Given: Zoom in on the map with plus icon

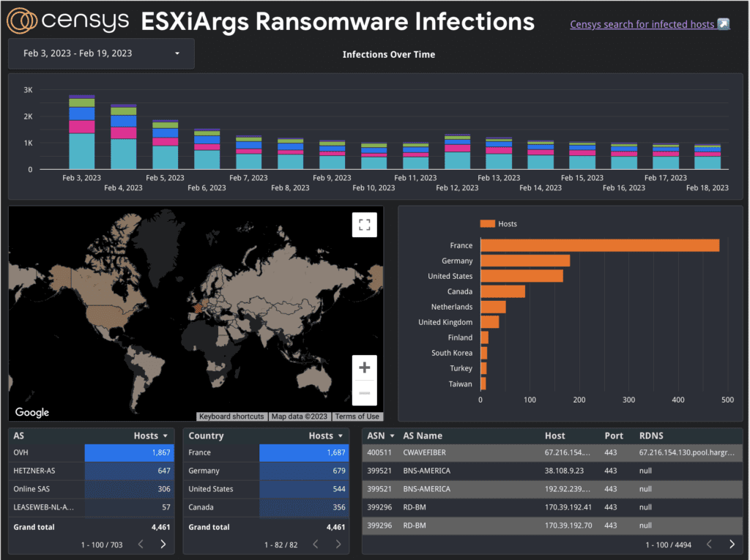Looking at the screenshot, I should point(364,367).
